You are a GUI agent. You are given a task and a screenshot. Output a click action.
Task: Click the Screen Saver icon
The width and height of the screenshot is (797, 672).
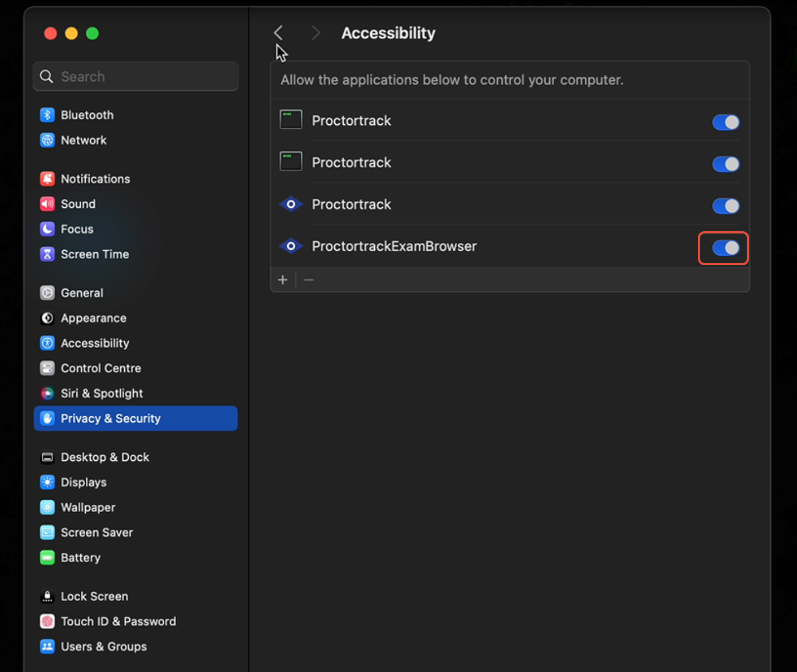47,532
